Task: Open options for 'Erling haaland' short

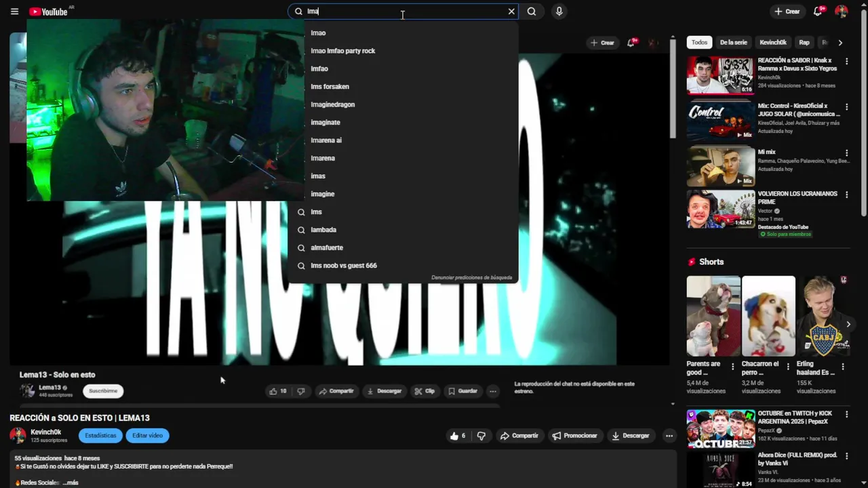Action: tap(843, 367)
